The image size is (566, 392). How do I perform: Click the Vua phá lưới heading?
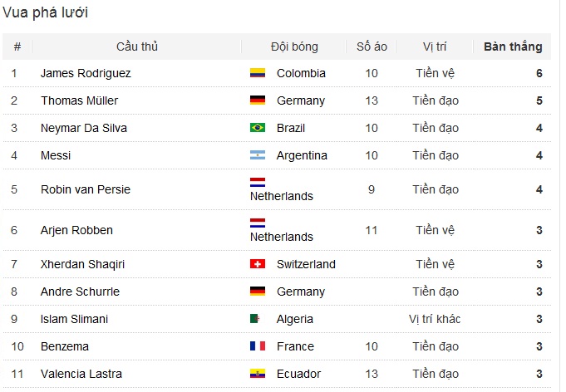click(46, 12)
